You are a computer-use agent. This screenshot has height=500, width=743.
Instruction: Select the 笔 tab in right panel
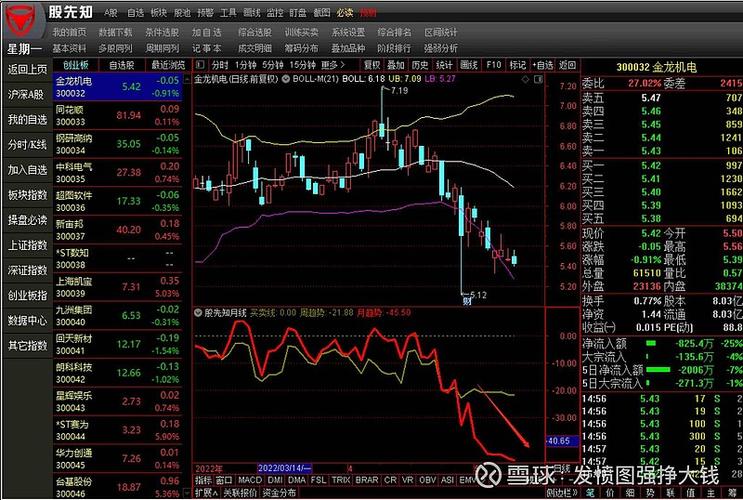pos(590,493)
